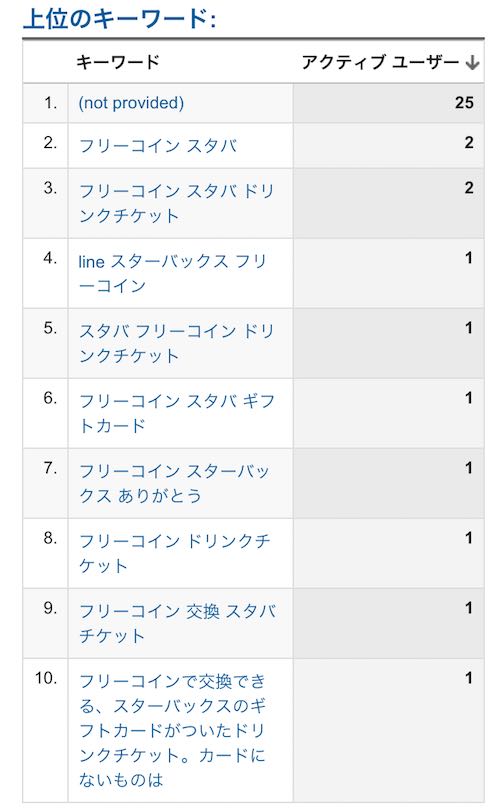This screenshot has width=500, height=810.
Task: Click the user count in row 10
Action: [x=468, y=678]
